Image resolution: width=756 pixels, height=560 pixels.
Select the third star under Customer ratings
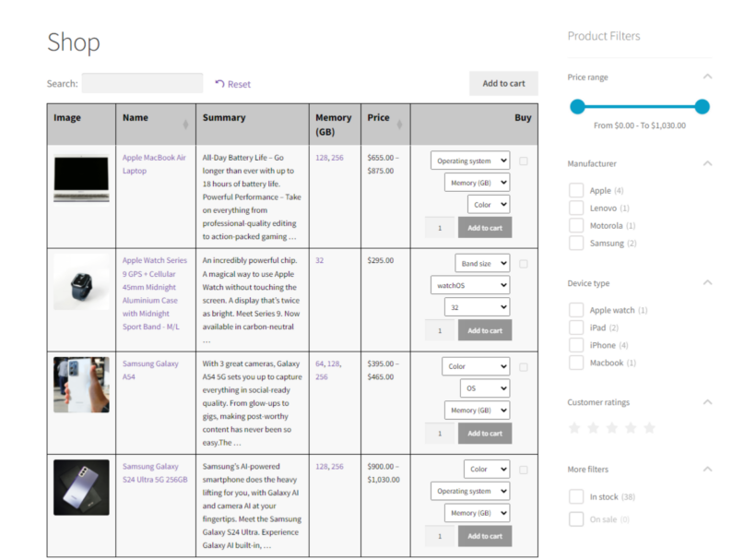613,428
